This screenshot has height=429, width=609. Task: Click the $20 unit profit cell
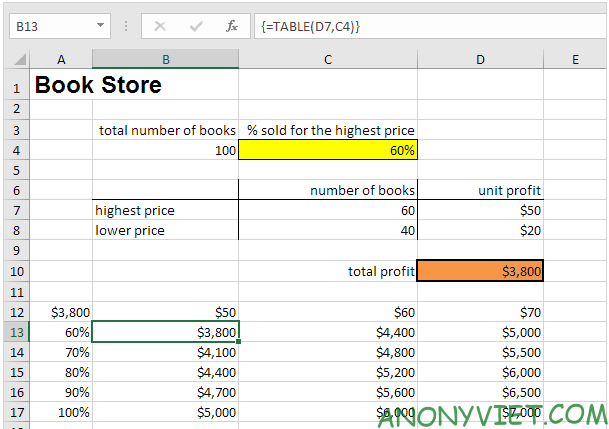(x=480, y=231)
